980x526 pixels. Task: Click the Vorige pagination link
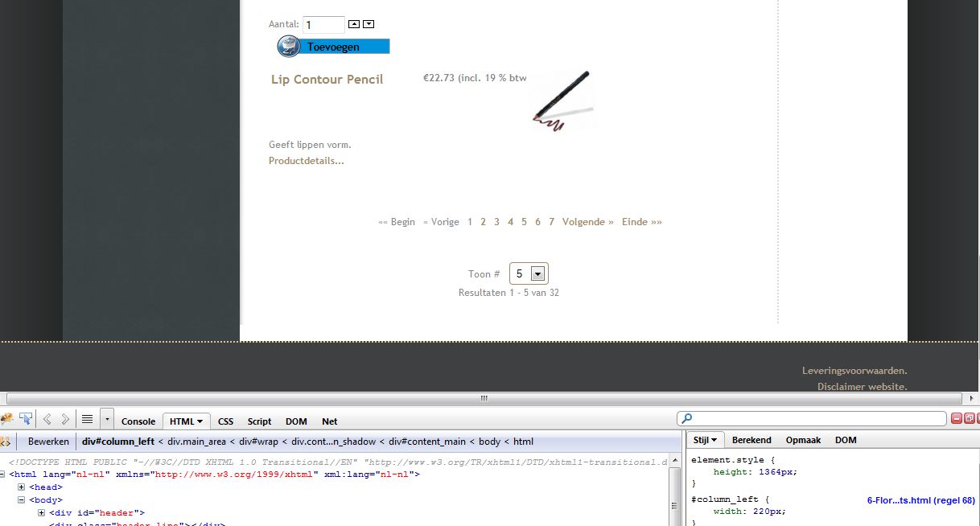click(441, 222)
